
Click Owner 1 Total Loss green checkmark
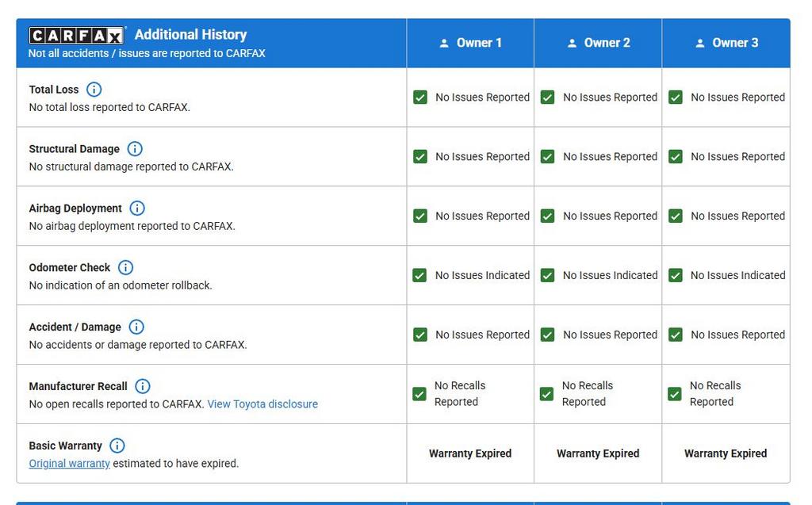420,98
